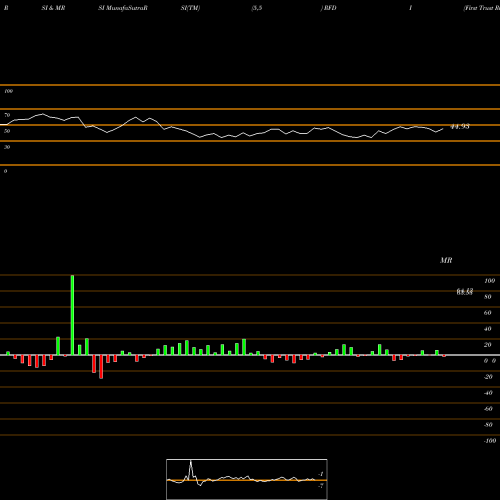Click the MR panel title label
The height and width of the screenshot is (500, 500).
446,260
